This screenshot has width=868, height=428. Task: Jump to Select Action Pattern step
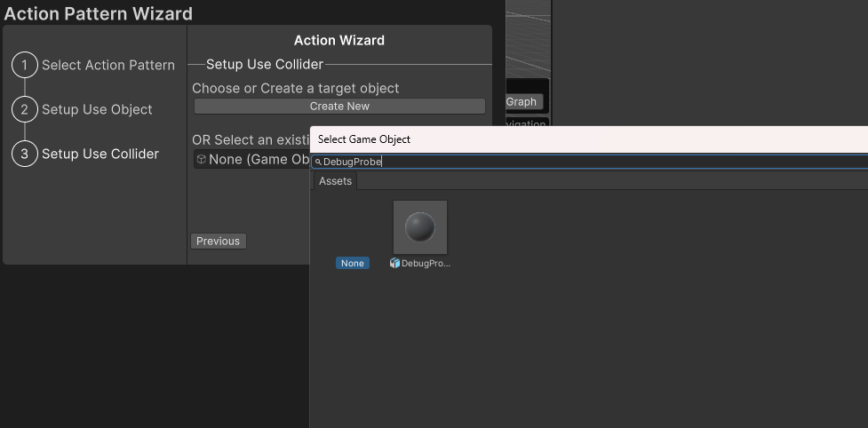pos(108,65)
